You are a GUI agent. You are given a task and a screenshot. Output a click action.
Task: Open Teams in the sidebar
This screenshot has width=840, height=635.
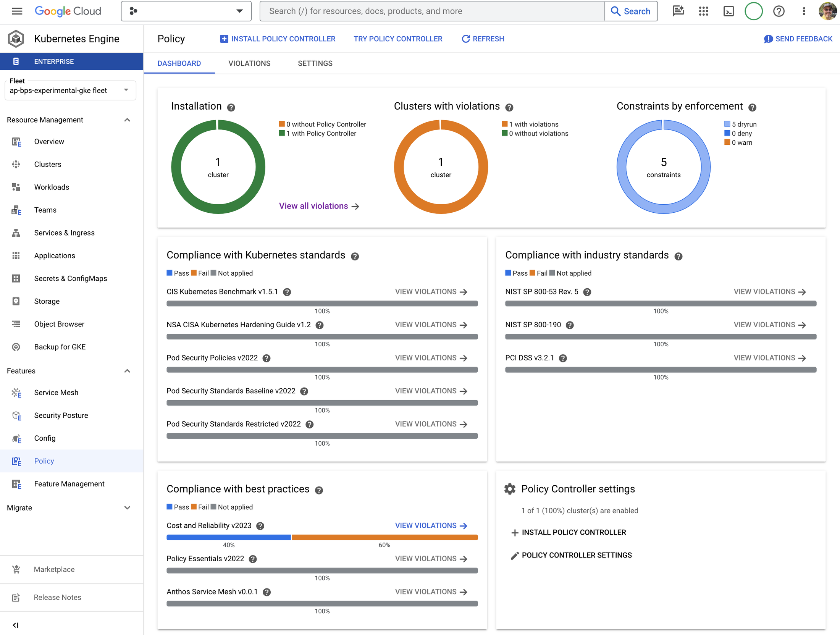[72, 210]
